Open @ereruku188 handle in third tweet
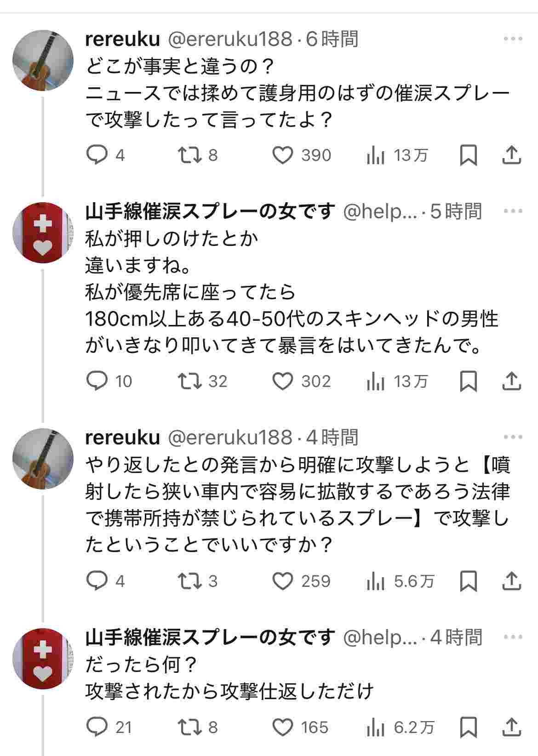The image size is (538, 756). [x=230, y=438]
